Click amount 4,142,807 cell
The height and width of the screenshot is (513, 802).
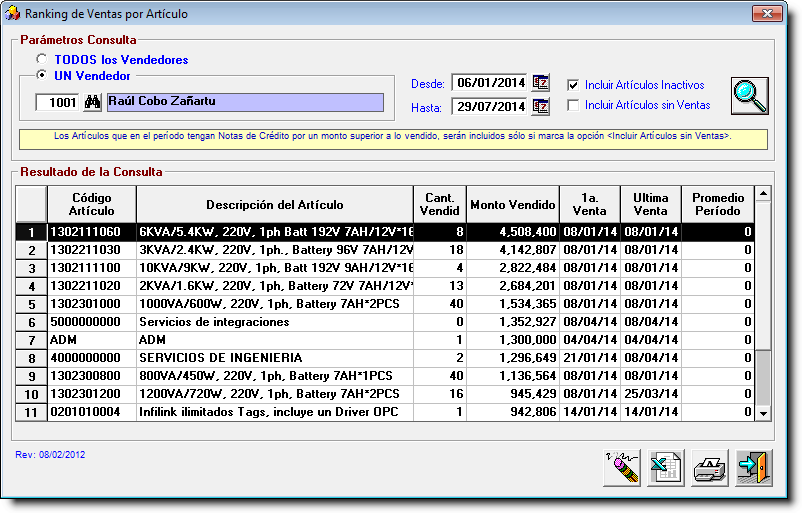(x=513, y=250)
